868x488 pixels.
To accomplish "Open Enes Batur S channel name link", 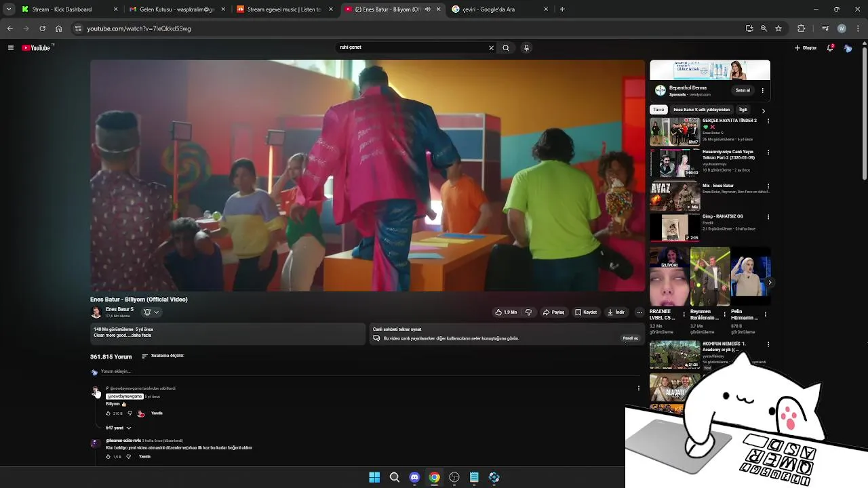I will pos(119,310).
